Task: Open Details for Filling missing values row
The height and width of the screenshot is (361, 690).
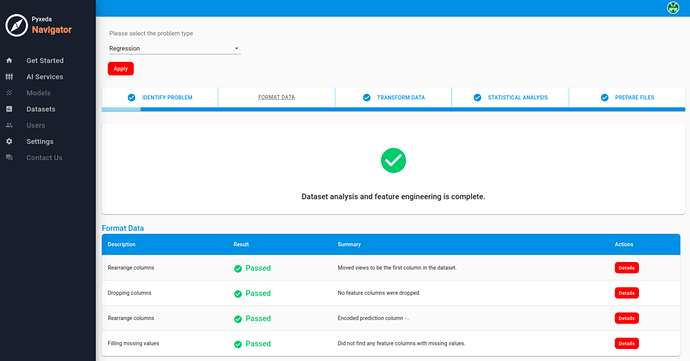Action: coord(627,343)
